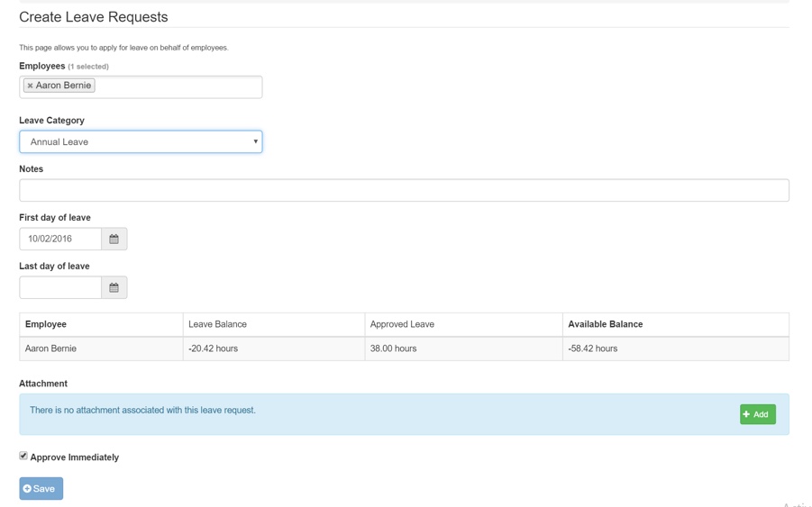
Task: Focus the Notes input field
Action: (x=404, y=190)
